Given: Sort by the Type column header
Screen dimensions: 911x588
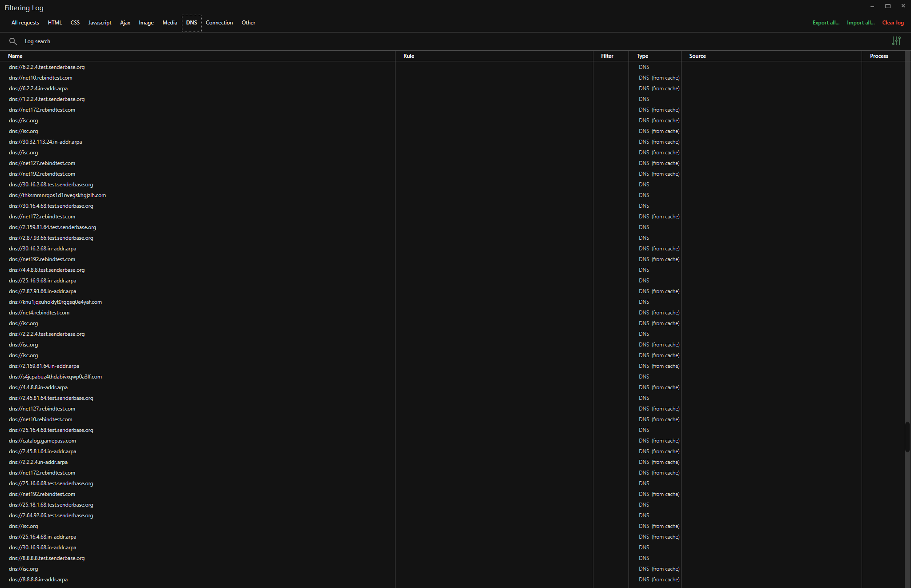Looking at the screenshot, I should (642, 56).
